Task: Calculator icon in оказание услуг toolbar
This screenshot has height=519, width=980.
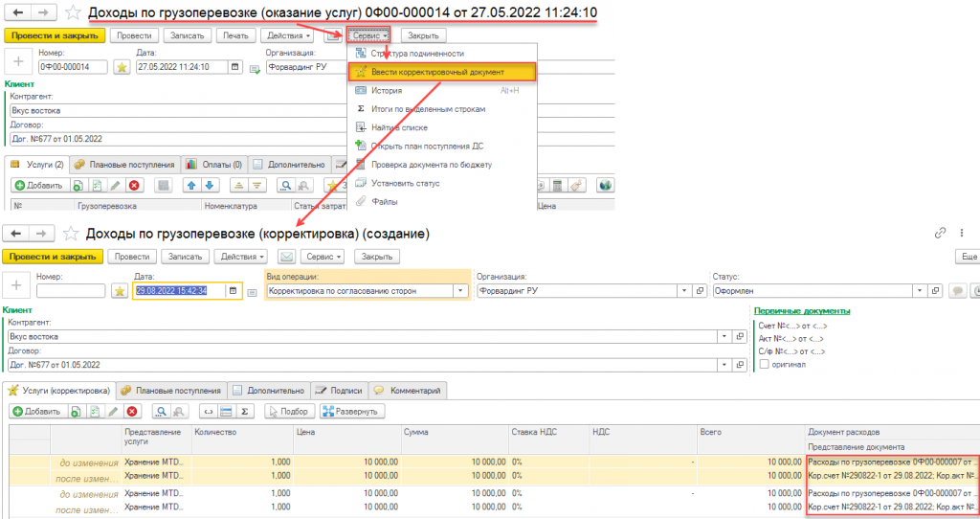Action: [x=558, y=185]
